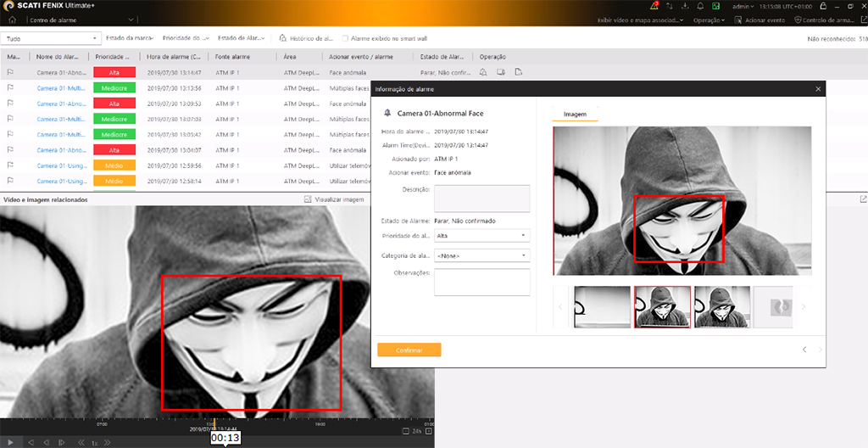
Task: Click the fast-forward double arrow icon
Action: 108,442
